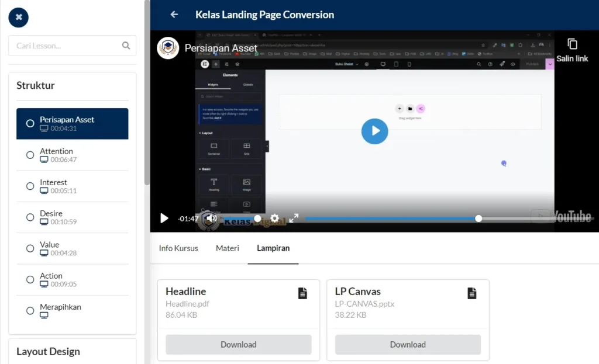Click the Layout Design section heading

pos(48,351)
